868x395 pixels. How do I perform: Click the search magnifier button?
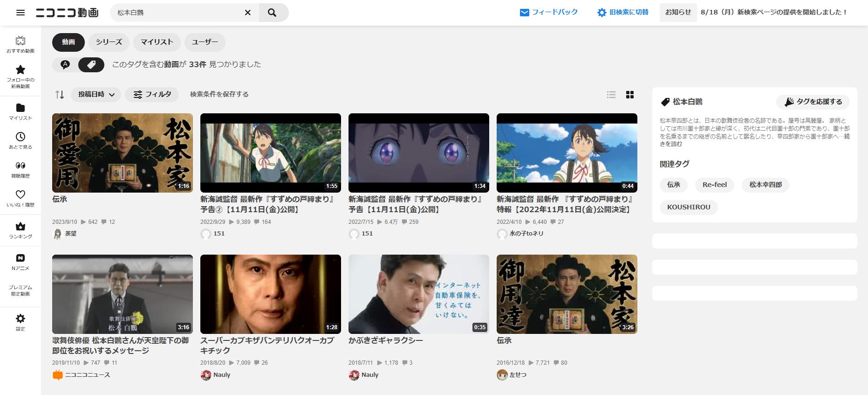273,13
